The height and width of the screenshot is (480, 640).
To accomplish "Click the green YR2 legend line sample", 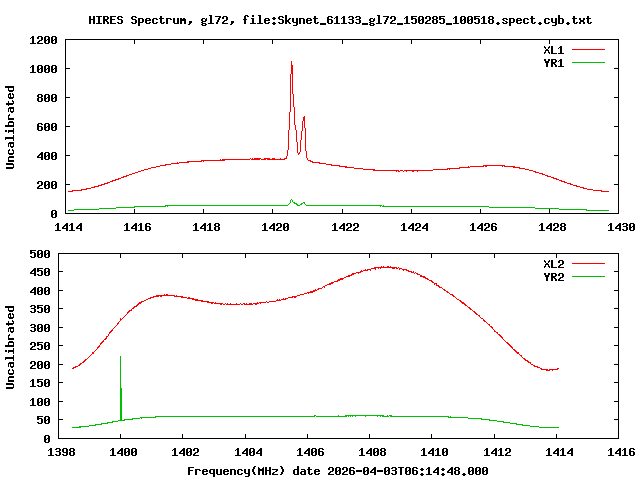I will point(588,277).
